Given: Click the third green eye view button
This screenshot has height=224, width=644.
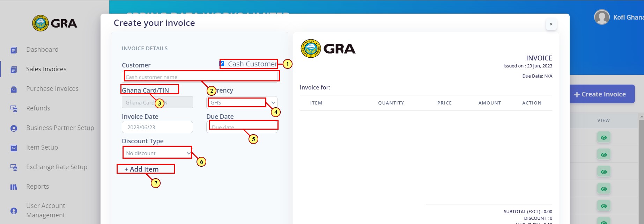Looking at the screenshot, I should click(604, 172).
